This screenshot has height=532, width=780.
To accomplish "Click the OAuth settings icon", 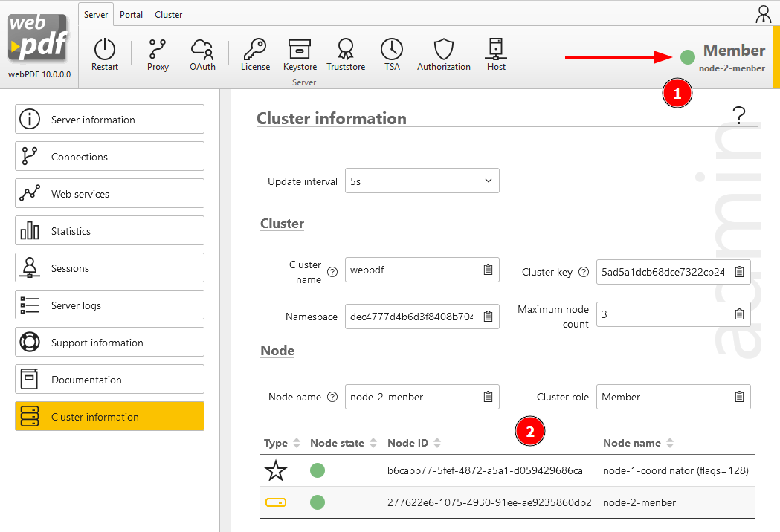I will point(202,53).
